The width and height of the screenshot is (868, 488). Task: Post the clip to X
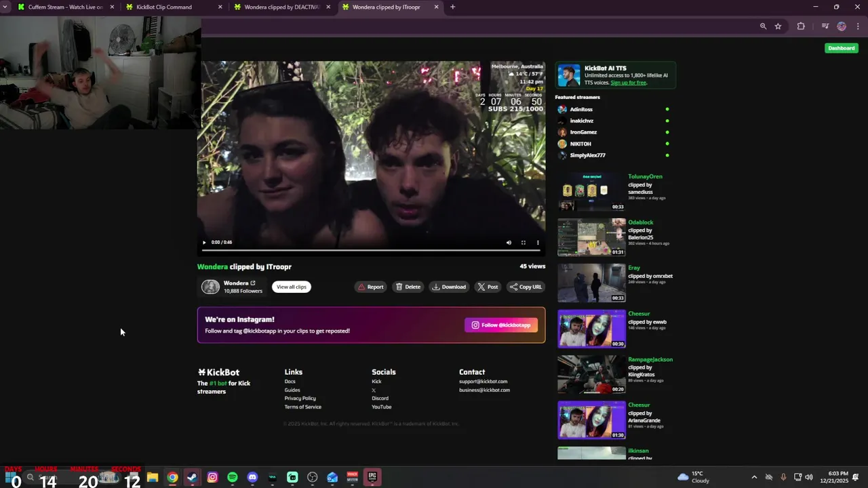pyautogui.click(x=488, y=287)
